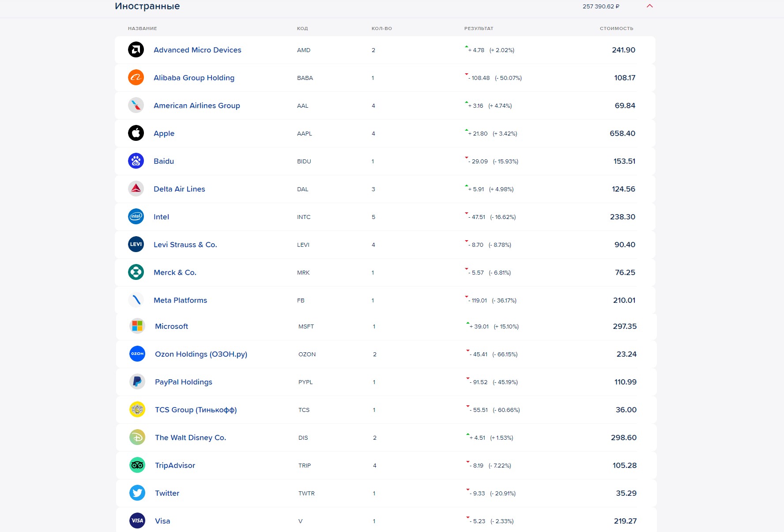The width and height of the screenshot is (784, 532).
Task: Click the КОЛ-ВО column header
Action: (x=381, y=28)
